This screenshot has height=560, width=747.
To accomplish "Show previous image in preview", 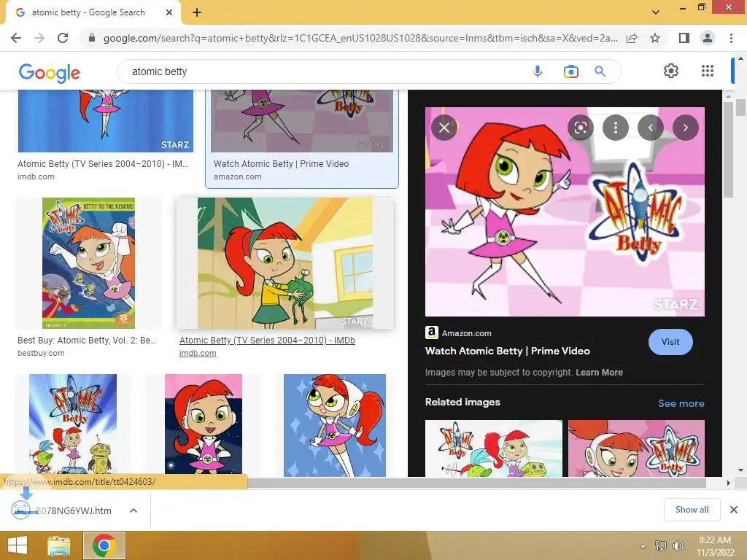I will [x=650, y=128].
